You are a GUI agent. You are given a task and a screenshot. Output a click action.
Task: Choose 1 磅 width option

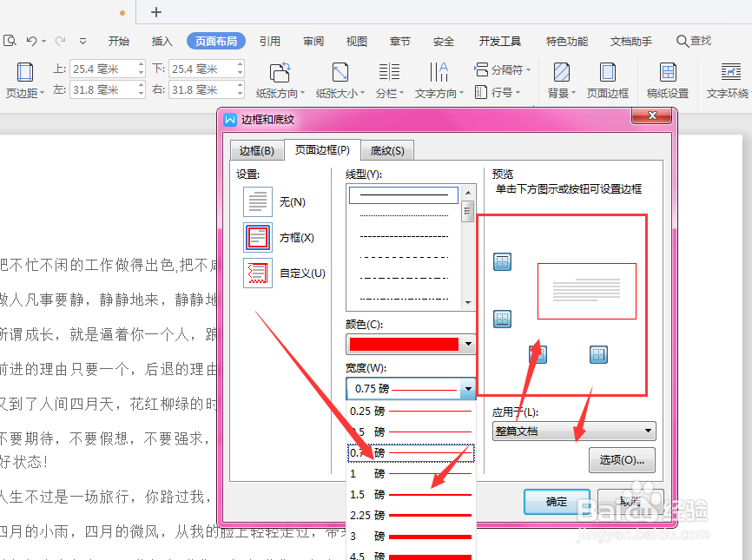(x=411, y=474)
